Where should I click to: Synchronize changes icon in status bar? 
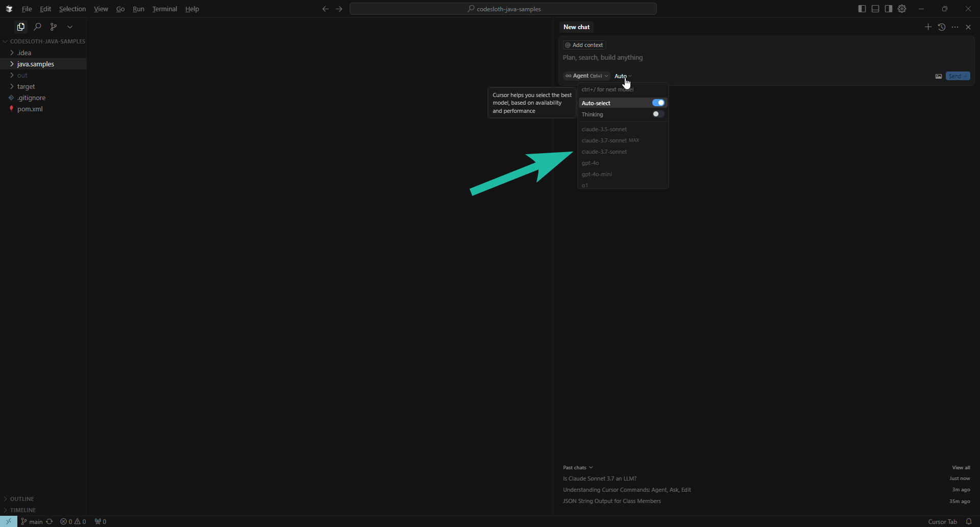click(50, 521)
